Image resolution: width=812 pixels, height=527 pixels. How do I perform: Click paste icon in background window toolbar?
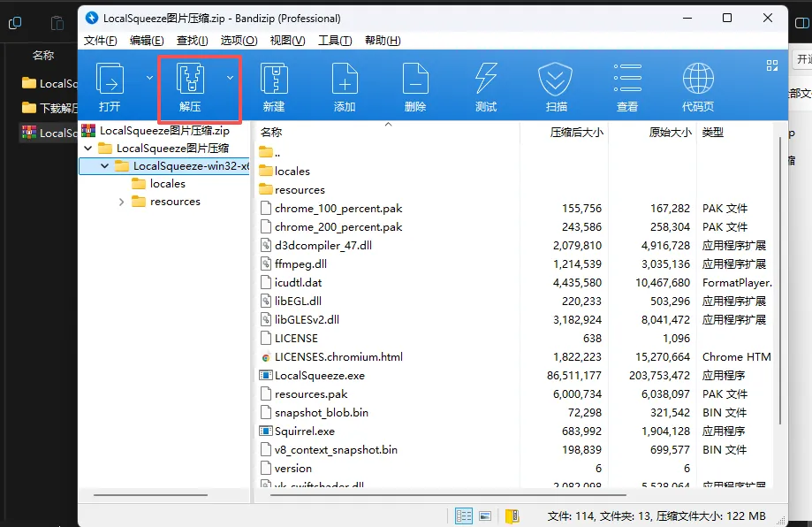point(57,23)
